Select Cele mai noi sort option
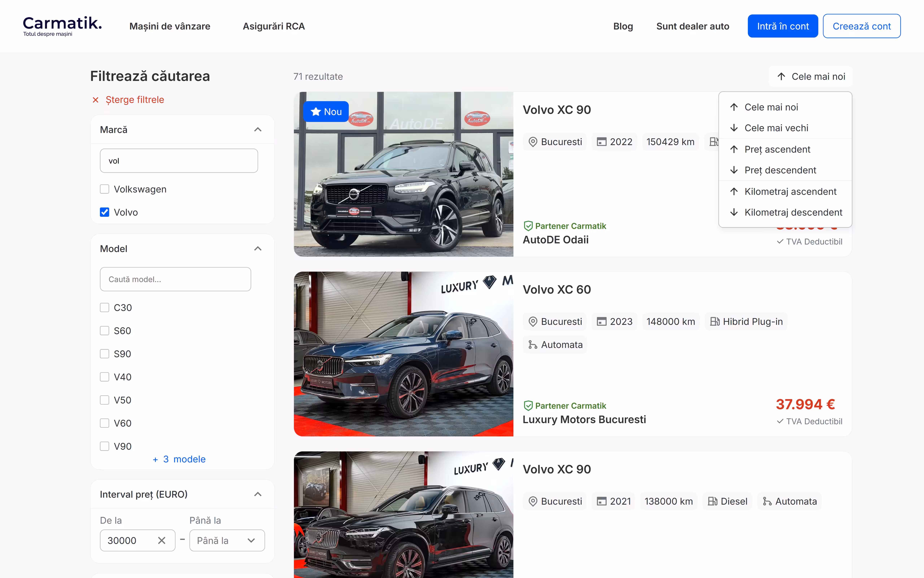 [x=785, y=107]
